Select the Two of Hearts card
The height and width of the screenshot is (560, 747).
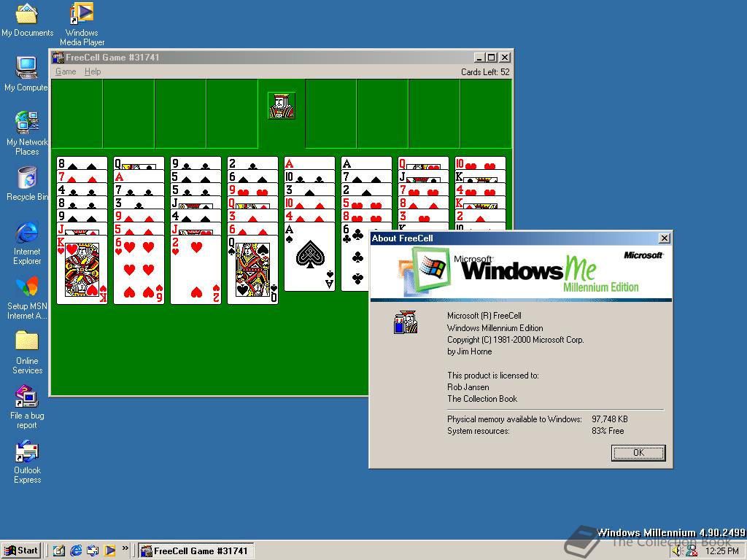196,270
